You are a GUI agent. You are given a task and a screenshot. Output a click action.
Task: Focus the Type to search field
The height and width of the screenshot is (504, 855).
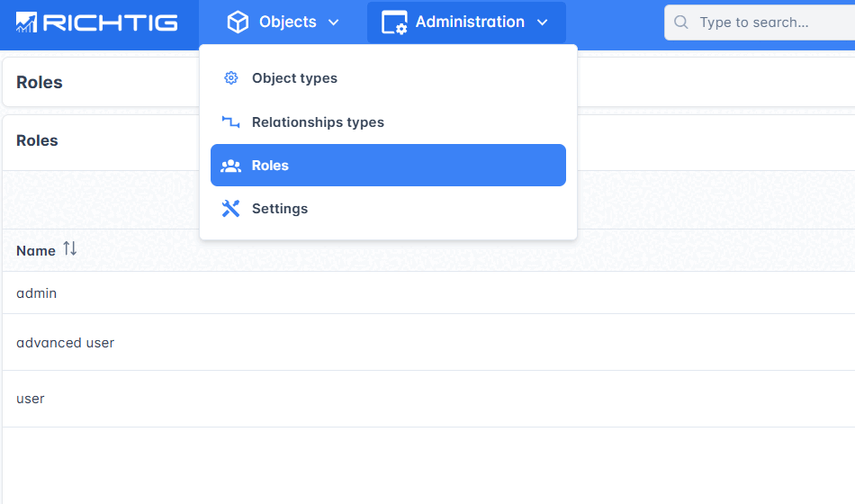[769, 22]
